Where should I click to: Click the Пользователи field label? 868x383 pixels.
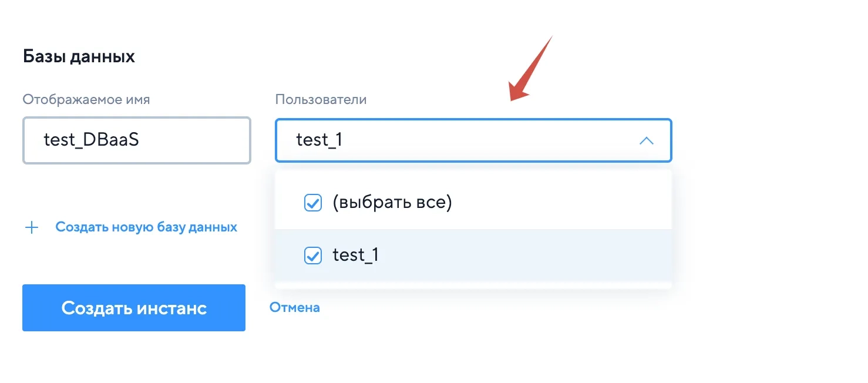coord(321,99)
